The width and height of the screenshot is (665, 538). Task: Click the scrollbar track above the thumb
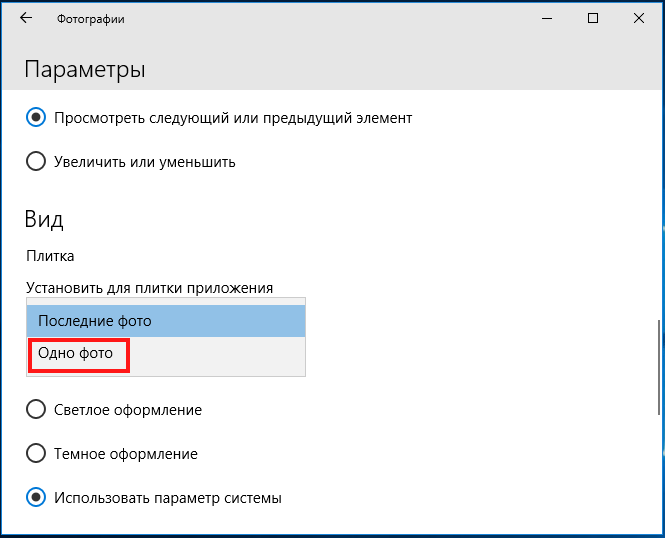(x=659, y=203)
